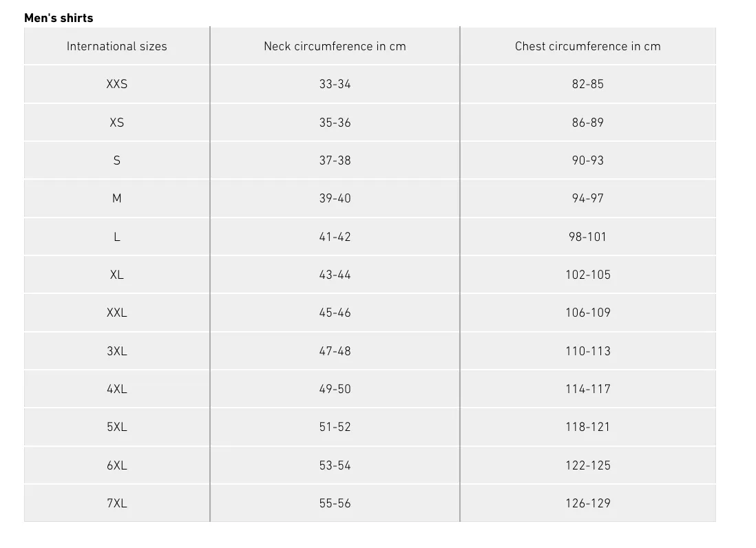The image size is (756, 548).
Task: Click neck value 37-38
Action: coord(335,160)
